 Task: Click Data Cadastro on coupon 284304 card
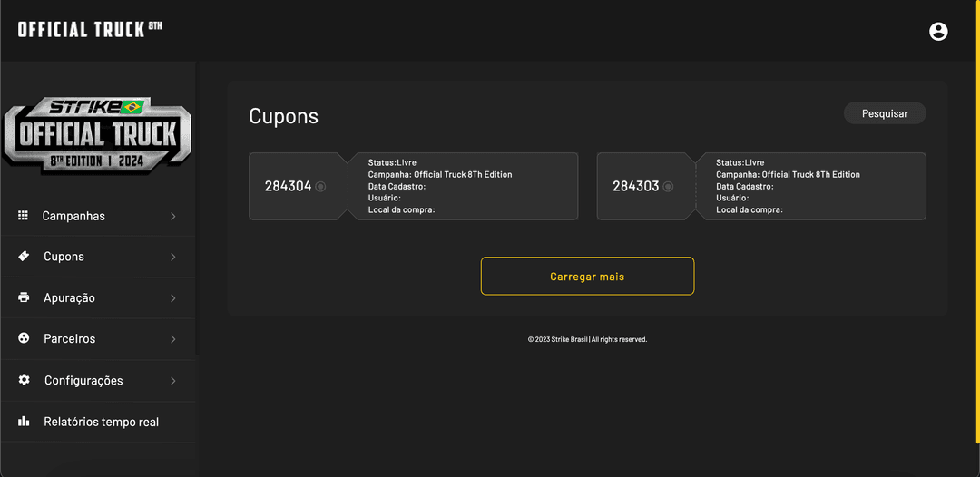tap(397, 186)
